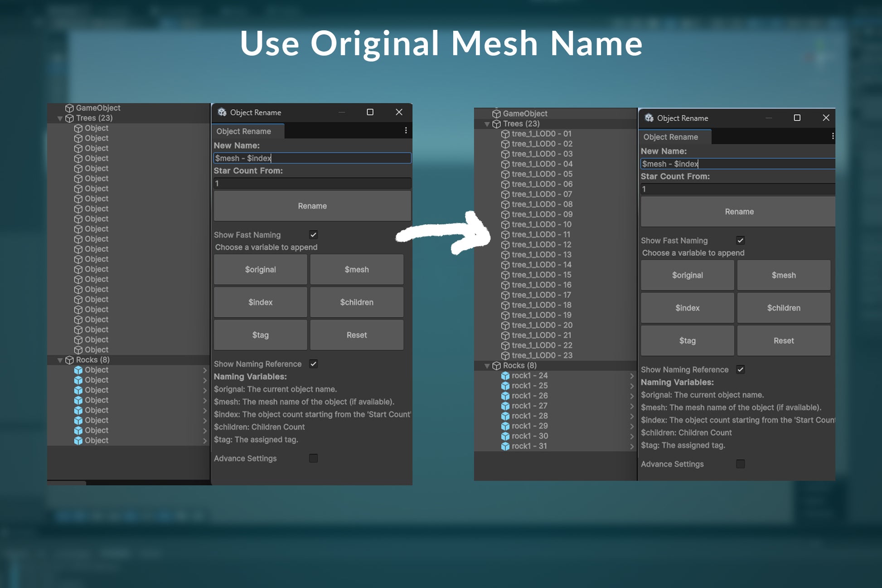Click the blue prefab cube icon beside rock1 - 24
The image size is (882, 588).
coord(505,376)
